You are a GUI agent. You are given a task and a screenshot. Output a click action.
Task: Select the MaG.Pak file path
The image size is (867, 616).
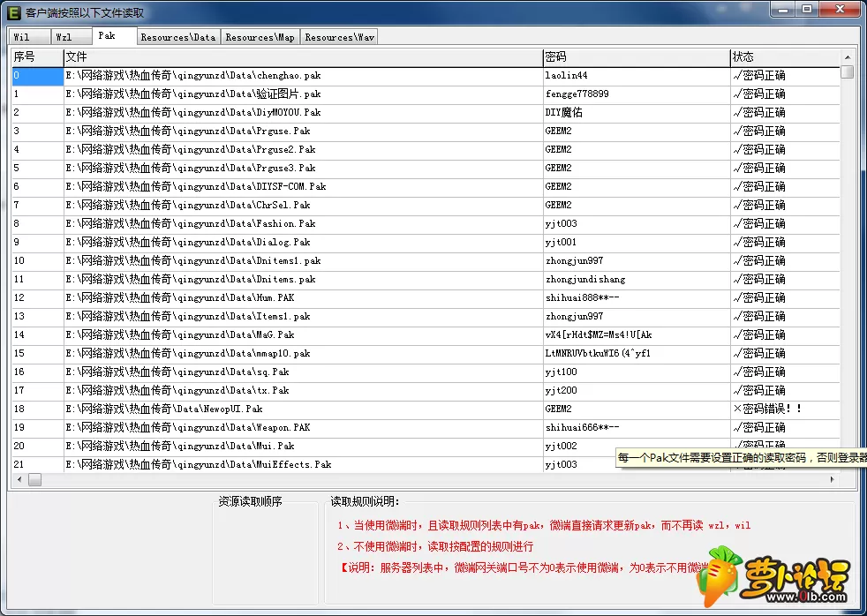180,334
